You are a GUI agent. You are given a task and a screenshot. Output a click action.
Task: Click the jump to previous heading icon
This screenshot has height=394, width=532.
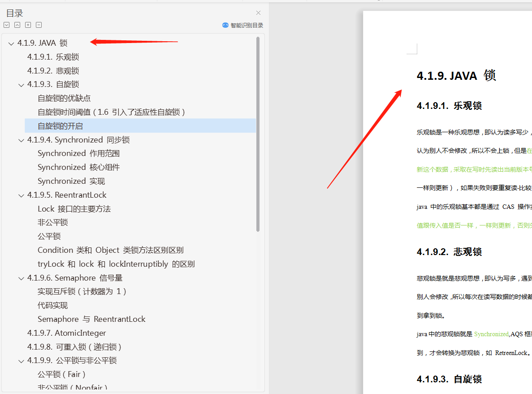click(x=17, y=25)
